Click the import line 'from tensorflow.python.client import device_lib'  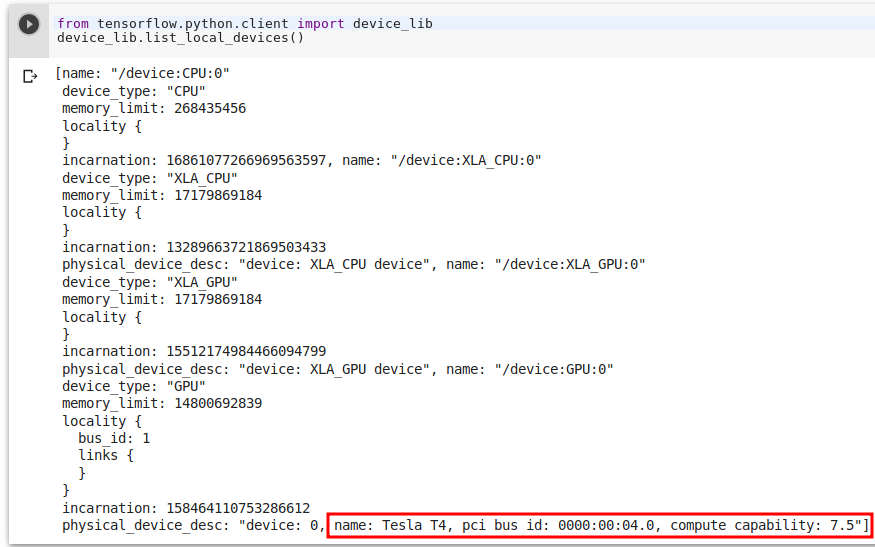244,23
